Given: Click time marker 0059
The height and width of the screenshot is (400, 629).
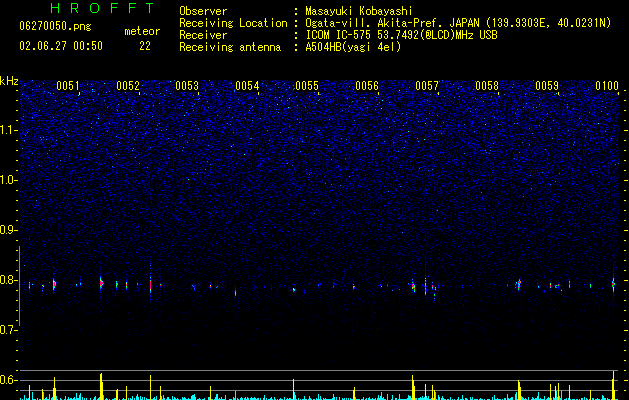Looking at the screenshot, I should tap(547, 86).
